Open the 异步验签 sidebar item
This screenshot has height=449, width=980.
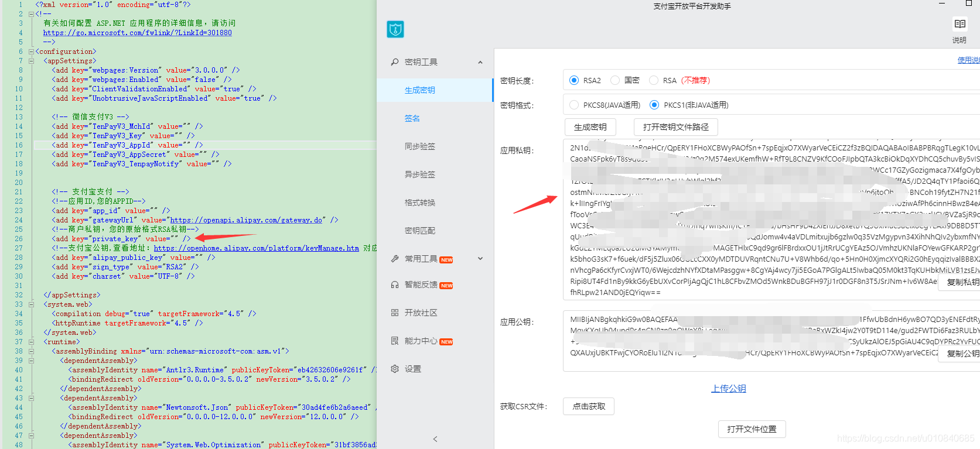(x=435, y=174)
